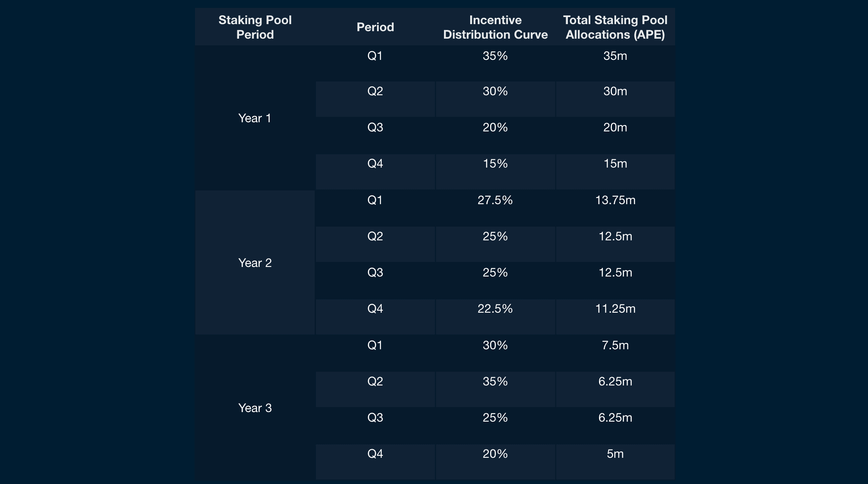Click the 35m allocation cell
Image resolution: width=868 pixels, height=484 pixels.
click(615, 56)
